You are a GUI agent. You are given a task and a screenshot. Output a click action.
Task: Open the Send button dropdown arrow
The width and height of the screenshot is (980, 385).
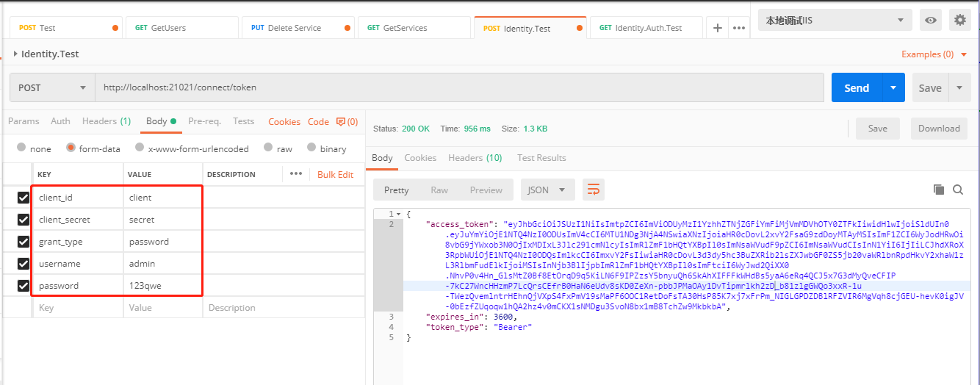[893, 87]
